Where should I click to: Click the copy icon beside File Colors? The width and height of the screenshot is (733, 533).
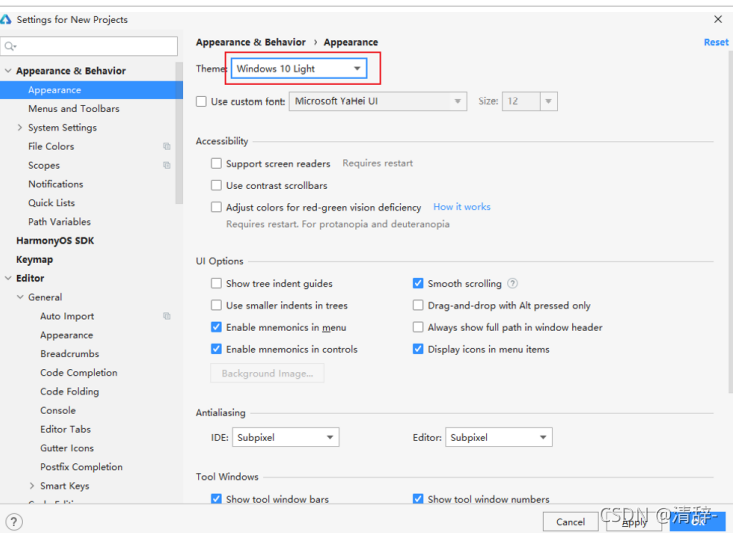tap(167, 146)
